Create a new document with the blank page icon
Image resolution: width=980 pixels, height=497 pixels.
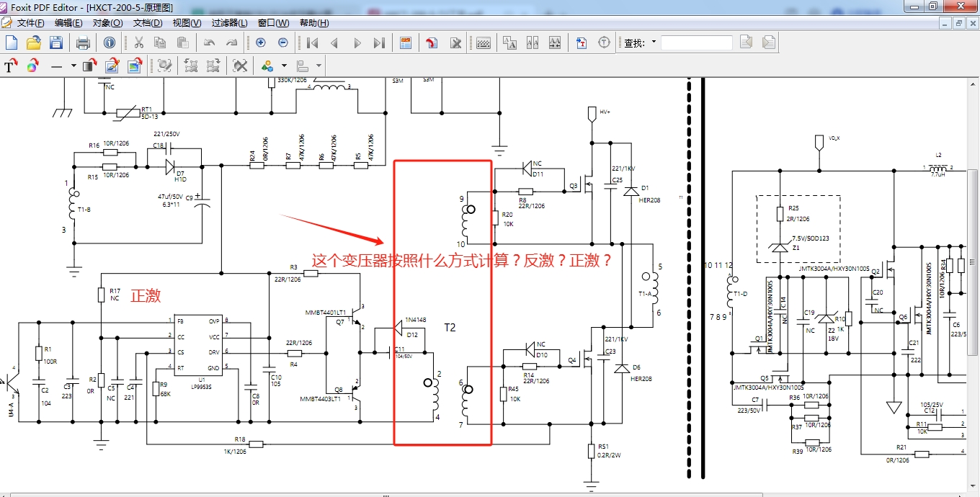pos(11,43)
